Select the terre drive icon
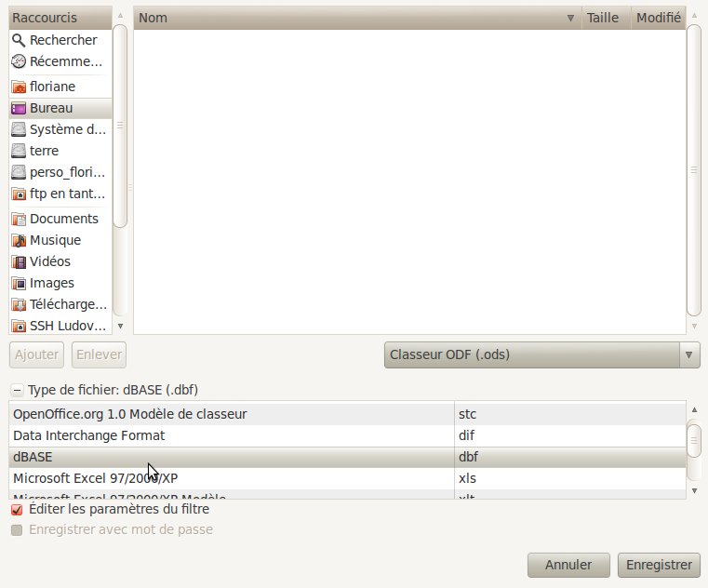The image size is (708, 588). point(19,151)
